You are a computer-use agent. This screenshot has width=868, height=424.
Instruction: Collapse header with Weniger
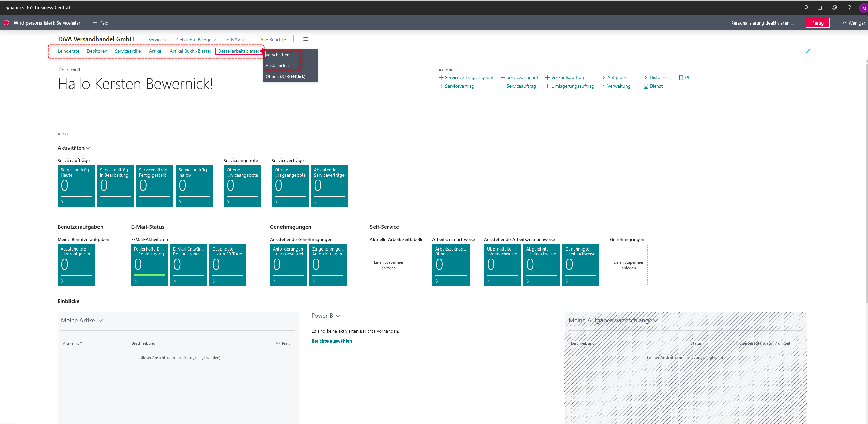[854, 23]
